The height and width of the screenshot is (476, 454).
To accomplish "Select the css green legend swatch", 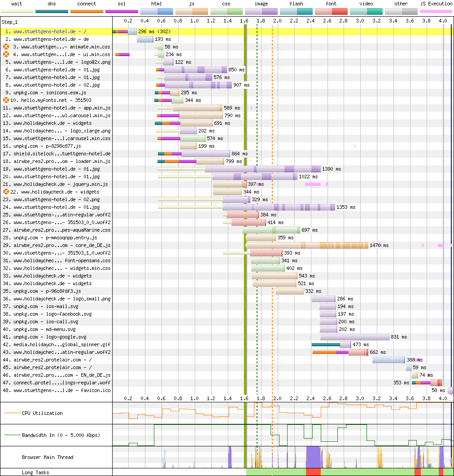I will coord(227,12).
